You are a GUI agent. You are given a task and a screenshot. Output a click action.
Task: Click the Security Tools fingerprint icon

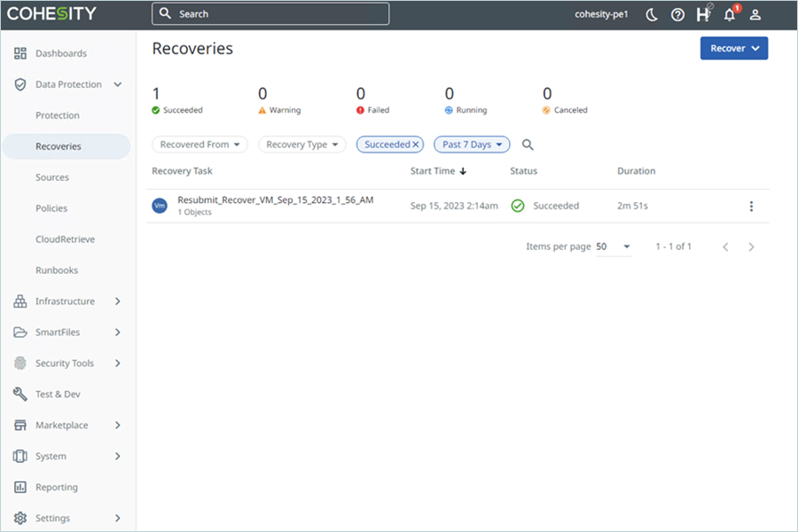(20, 363)
